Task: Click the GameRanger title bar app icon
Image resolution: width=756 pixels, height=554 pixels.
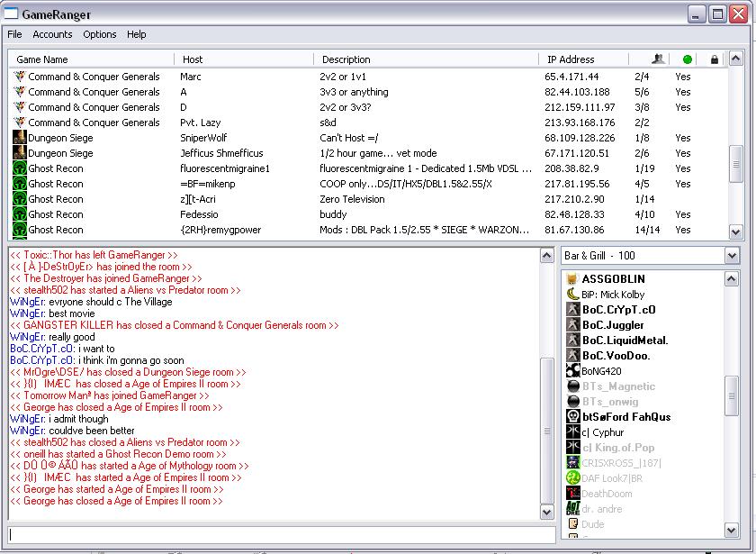Action: click(12, 14)
